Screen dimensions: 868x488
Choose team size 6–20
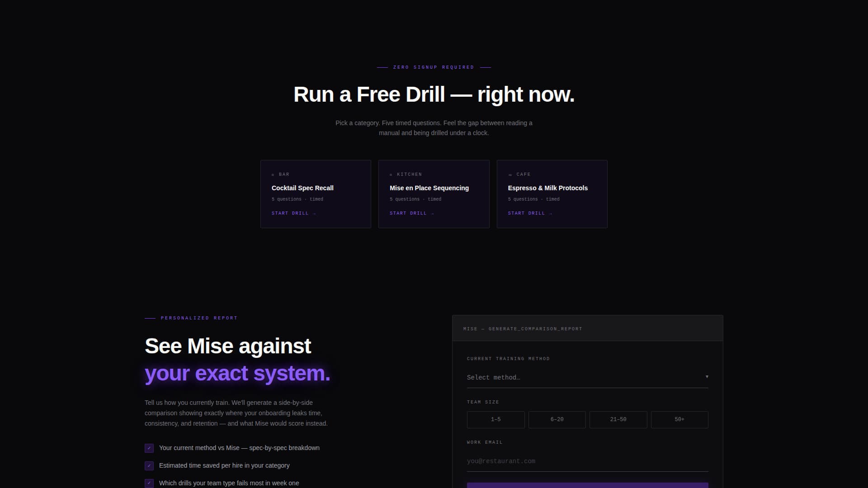pos(557,419)
